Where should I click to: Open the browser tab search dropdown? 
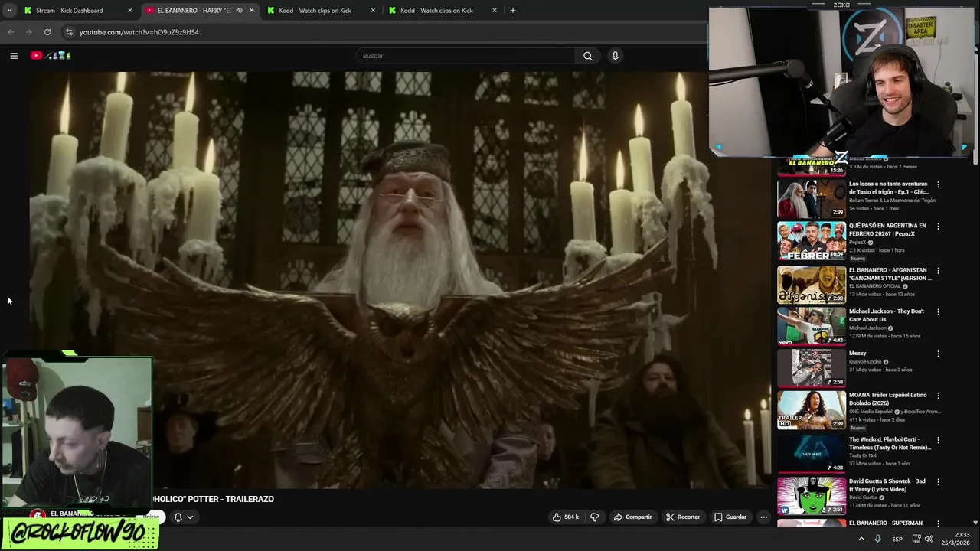9,11
